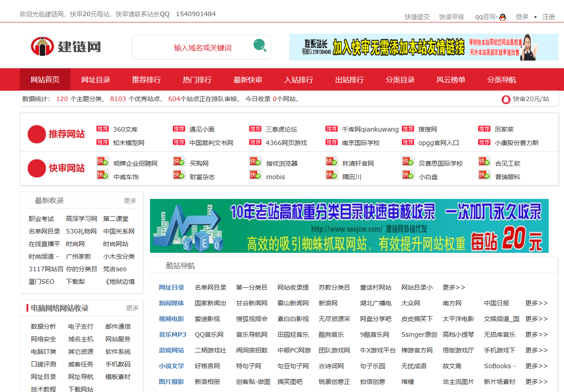The width and height of the screenshot is (564, 392).
Task: Select 分类导航 navigation item
Action: pos(502,79)
